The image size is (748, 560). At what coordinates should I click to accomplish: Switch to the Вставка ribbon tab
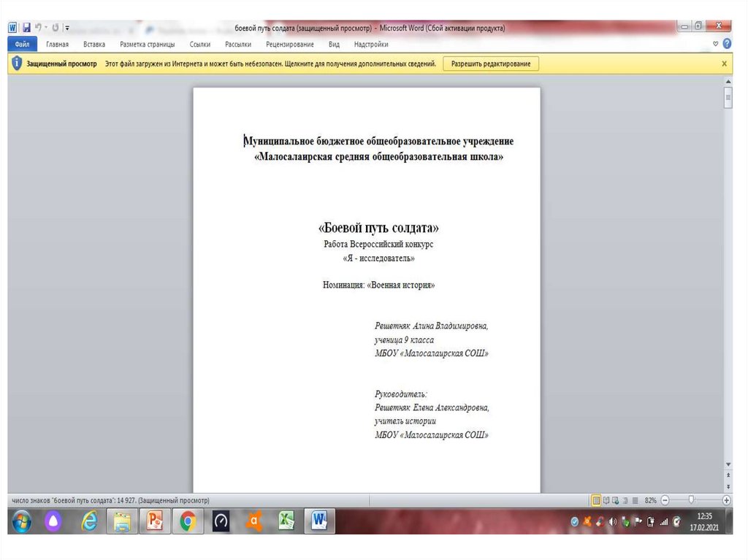tap(94, 45)
